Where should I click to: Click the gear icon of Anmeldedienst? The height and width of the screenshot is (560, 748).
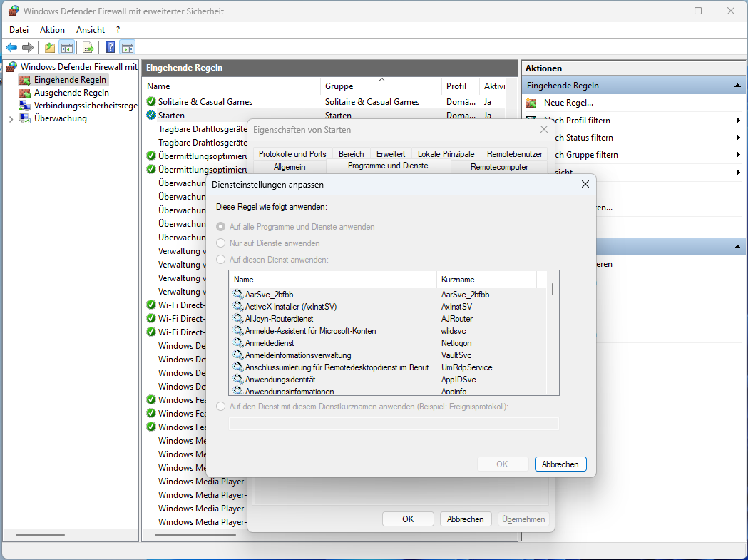pos(237,343)
